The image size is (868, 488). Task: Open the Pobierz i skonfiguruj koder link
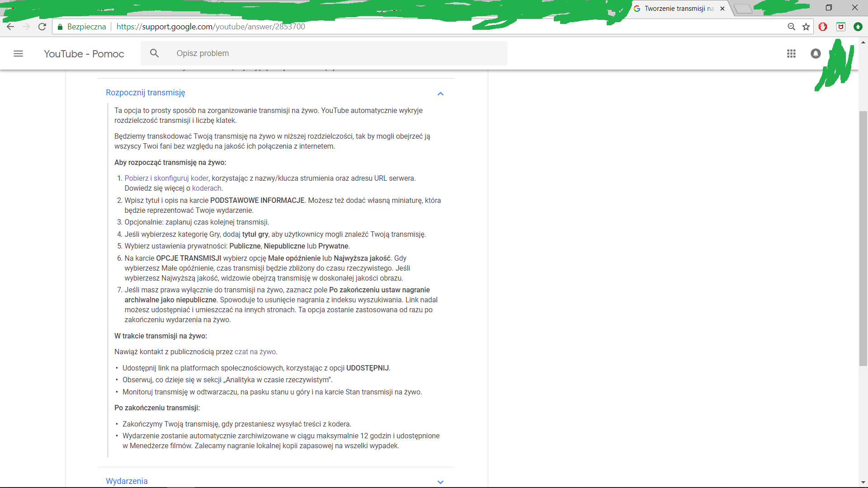[x=166, y=178]
